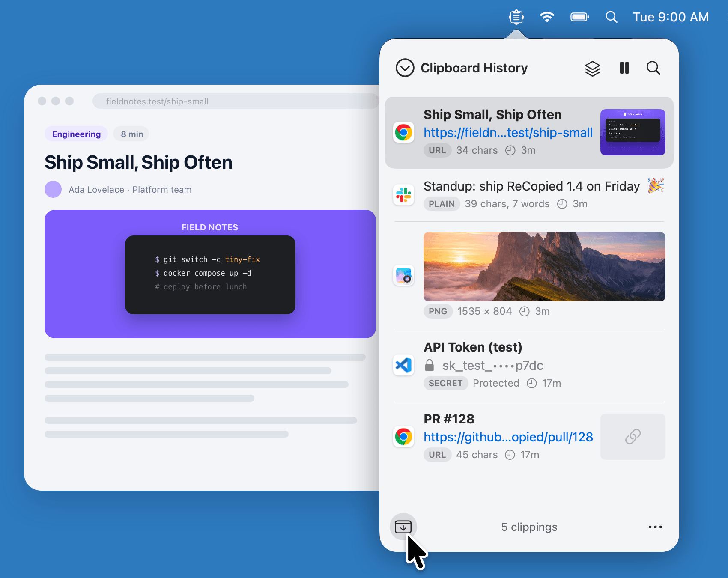Open the more options ellipsis menu
Image resolution: width=728 pixels, height=578 pixels.
pyautogui.click(x=655, y=527)
